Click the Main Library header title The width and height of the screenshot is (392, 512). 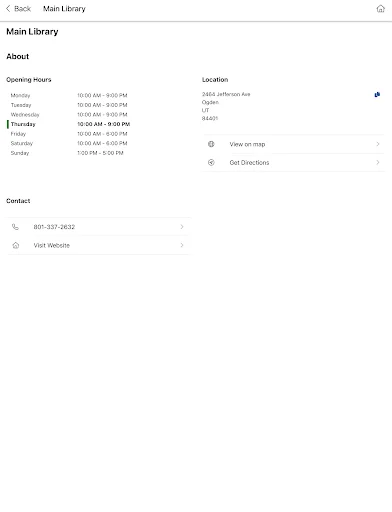(x=64, y=9)
